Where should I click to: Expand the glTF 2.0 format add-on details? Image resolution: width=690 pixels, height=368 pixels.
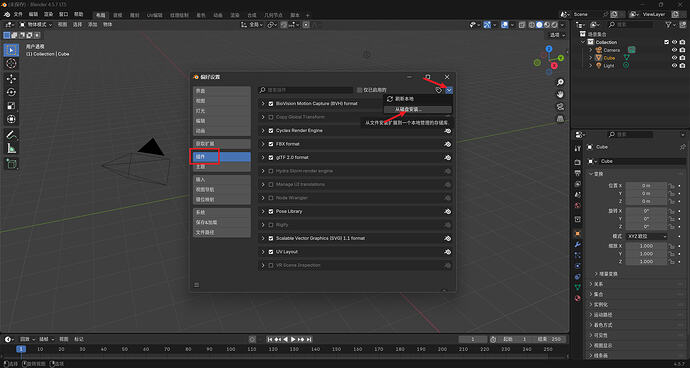(x=263, y=158)
